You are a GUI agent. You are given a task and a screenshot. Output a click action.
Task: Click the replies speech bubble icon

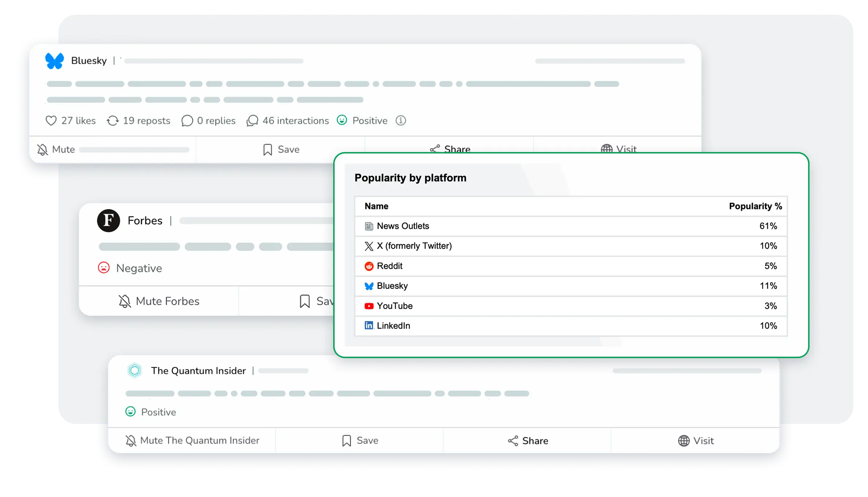pyautogui.click(x=187, y=121)
